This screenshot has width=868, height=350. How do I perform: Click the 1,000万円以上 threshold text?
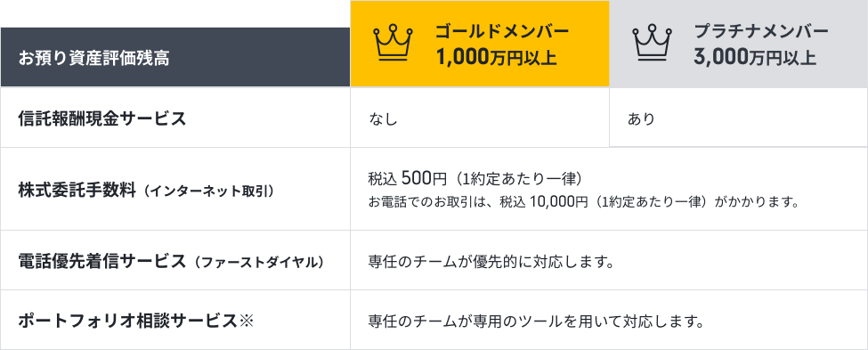tap(496, 57)
